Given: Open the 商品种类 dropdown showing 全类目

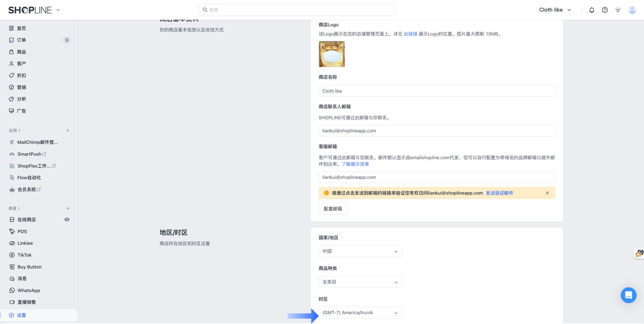Looking at the screenshot, I should (x=360, y=282).
